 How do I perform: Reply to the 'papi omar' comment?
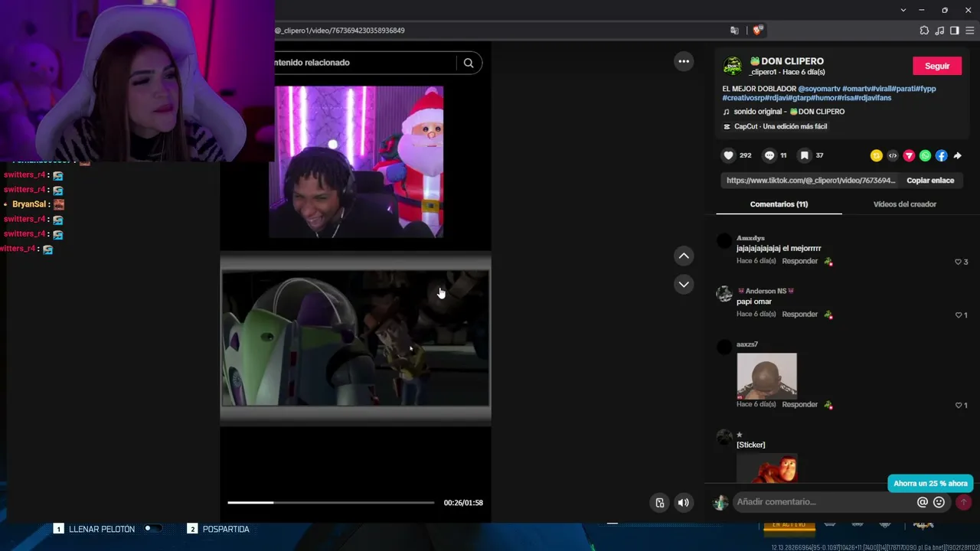coord(800,315)
